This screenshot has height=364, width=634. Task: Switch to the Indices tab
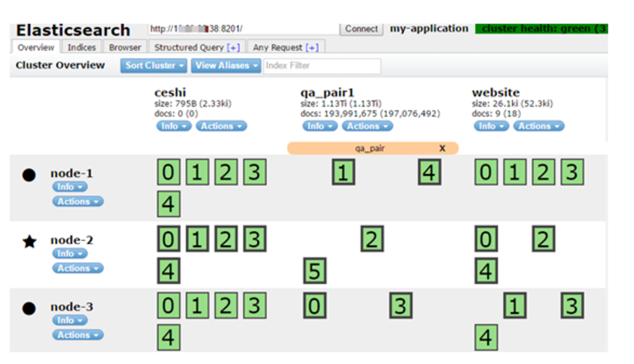(x=81, y=48)
